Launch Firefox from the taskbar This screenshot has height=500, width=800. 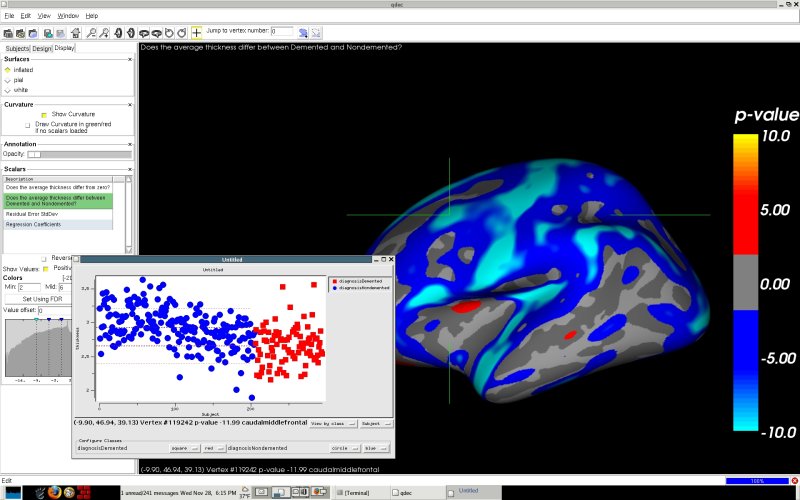55,492
